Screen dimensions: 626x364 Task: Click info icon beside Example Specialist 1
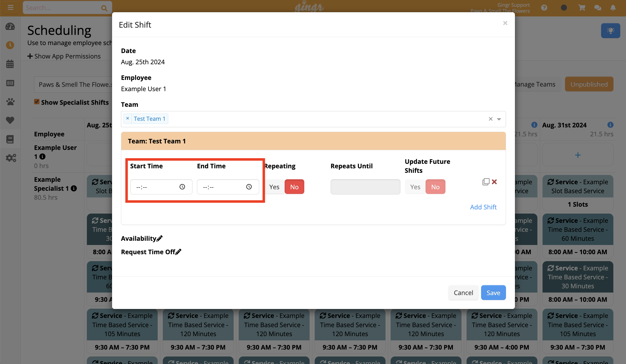point(74,188)
